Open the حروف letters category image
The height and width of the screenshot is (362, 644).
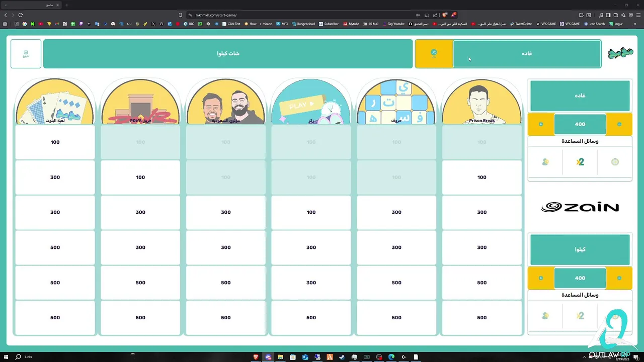[396, 102]
